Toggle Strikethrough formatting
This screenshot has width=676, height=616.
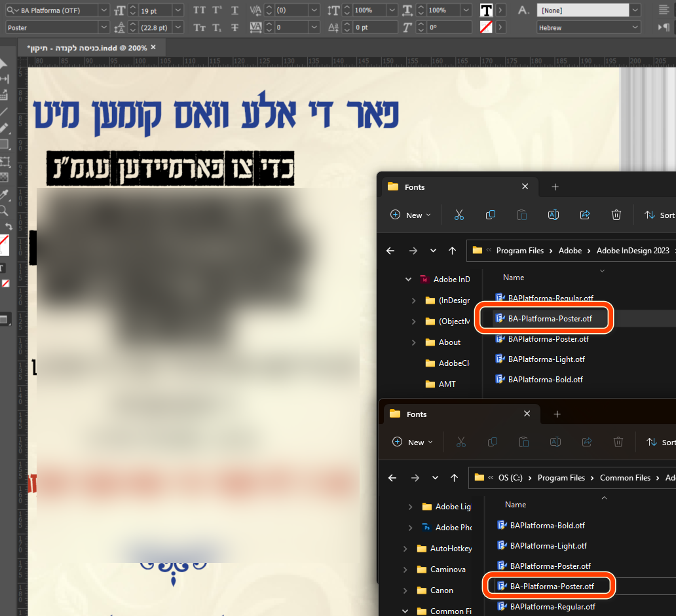click(x=235, y=27)
